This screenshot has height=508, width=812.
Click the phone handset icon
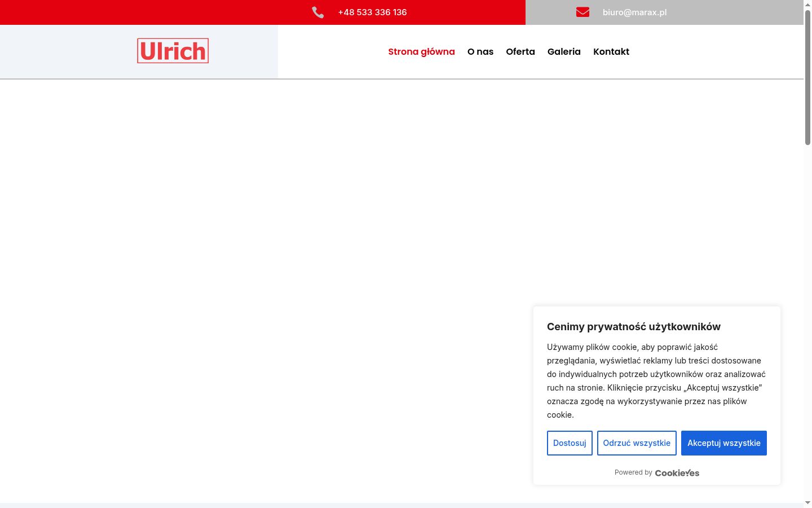(x=318, y=12)
